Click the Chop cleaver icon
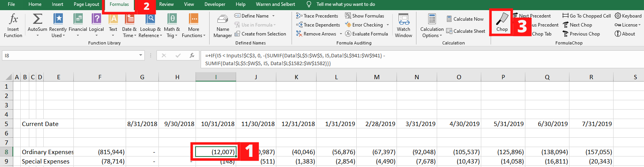Screen dimensions: 644x167 502,20
